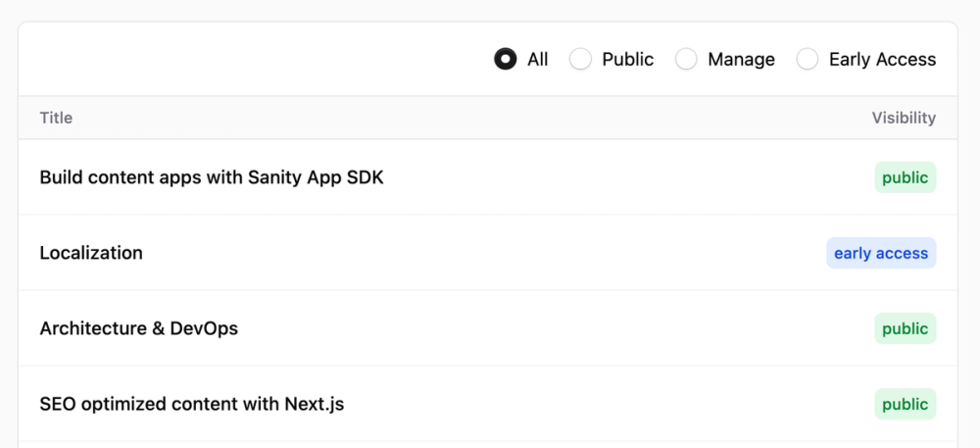
Task: Choose the Manage radio button circle
Action: [x=687, y=60]
